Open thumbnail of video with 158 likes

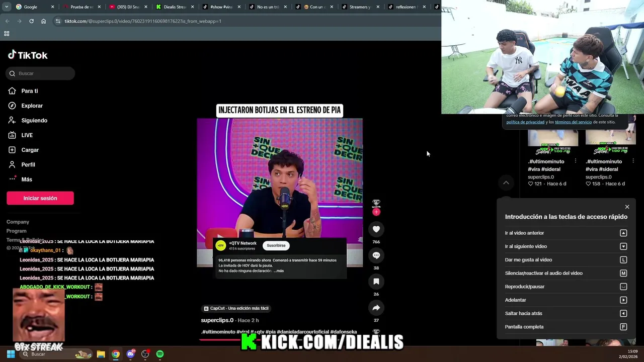coord(611,143)
